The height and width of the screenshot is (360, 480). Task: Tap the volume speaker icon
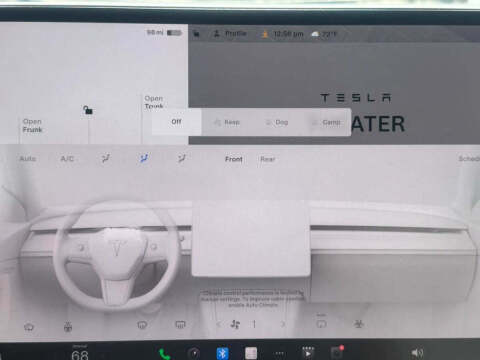pos(417,353)
